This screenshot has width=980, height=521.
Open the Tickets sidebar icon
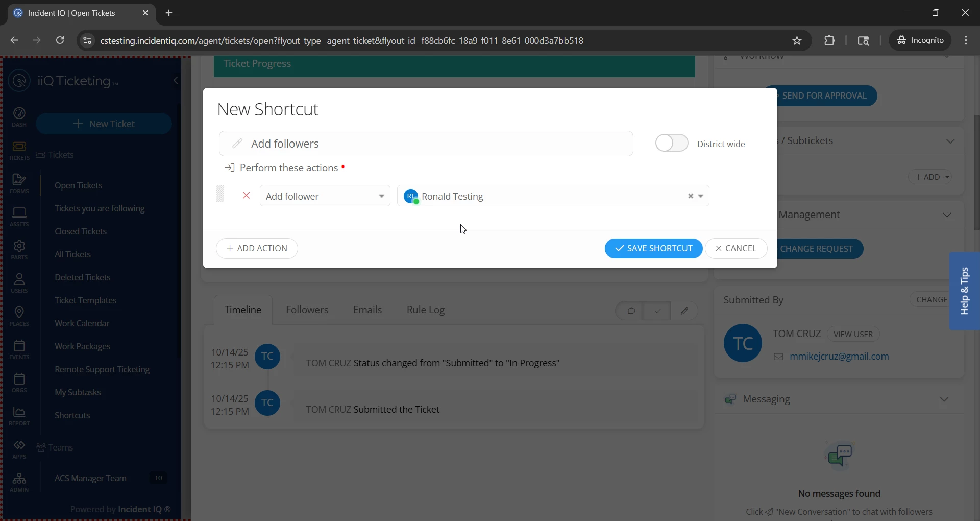point(19,151)
